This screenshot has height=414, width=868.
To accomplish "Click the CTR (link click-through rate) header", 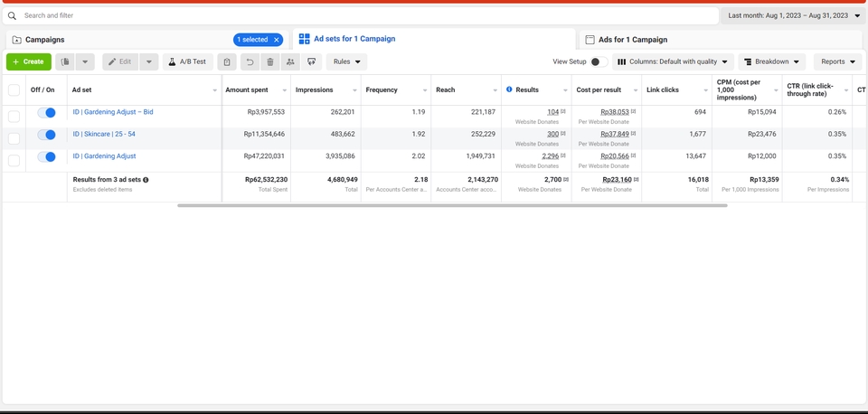I will click(810, 89).
